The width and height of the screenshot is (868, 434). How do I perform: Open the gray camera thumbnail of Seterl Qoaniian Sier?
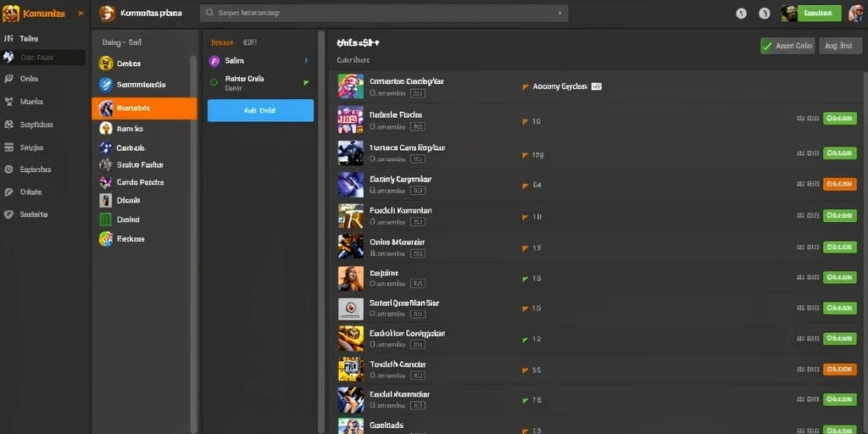(351, 309)
